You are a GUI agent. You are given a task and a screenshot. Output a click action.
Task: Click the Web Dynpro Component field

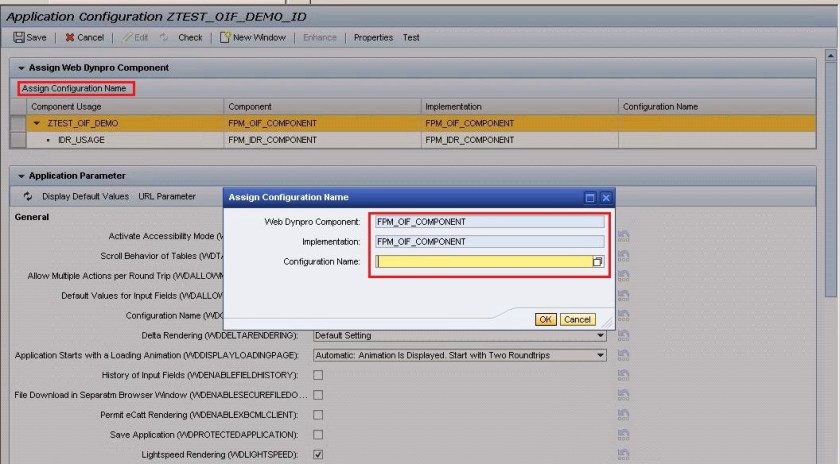point(490,222)
